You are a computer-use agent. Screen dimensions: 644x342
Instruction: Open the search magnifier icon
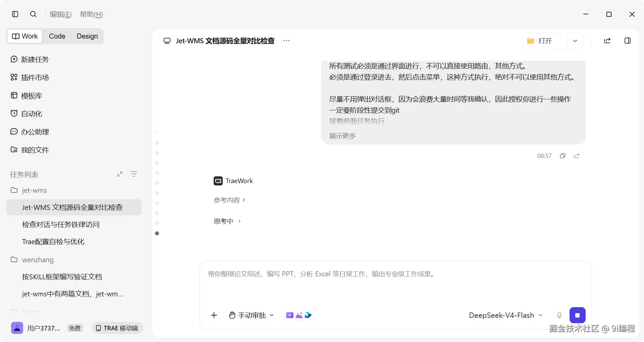[33, 14]
